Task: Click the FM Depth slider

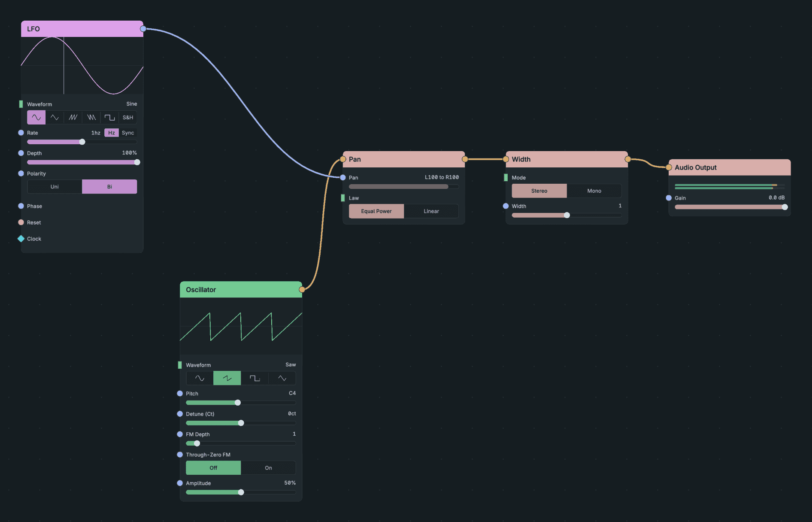Action: pos(241,443)
